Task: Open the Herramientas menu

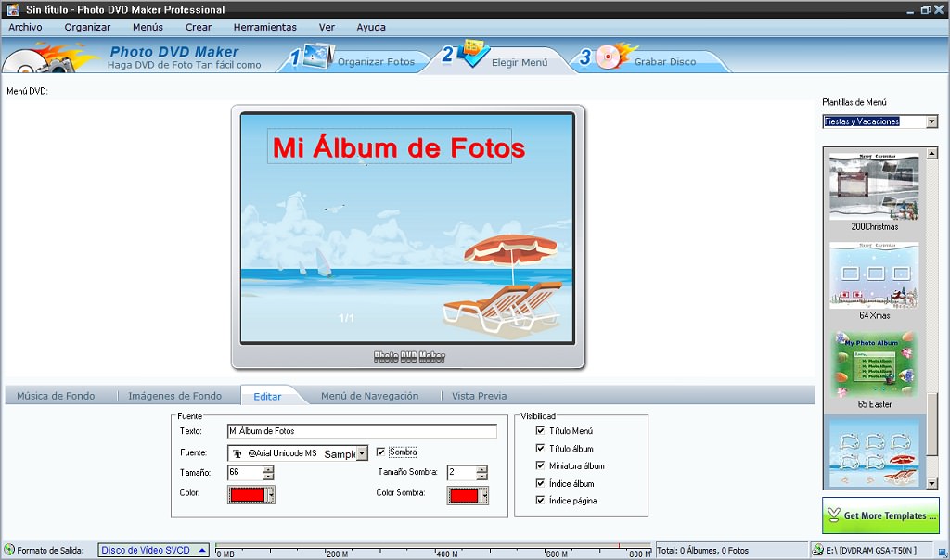Action: tap(264, 27)
